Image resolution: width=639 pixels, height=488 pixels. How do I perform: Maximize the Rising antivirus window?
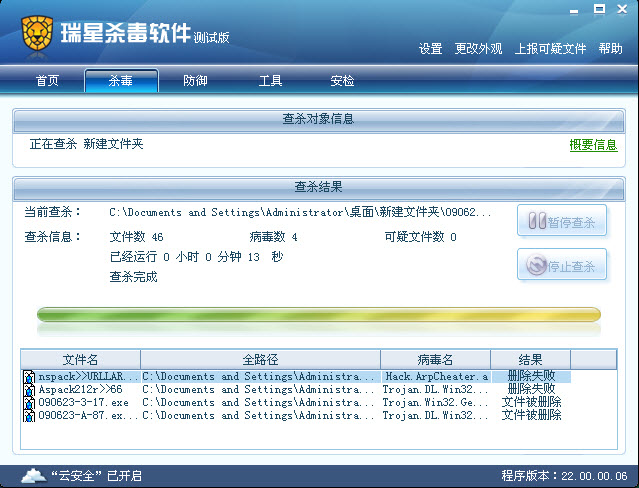[x=599, y=9]
